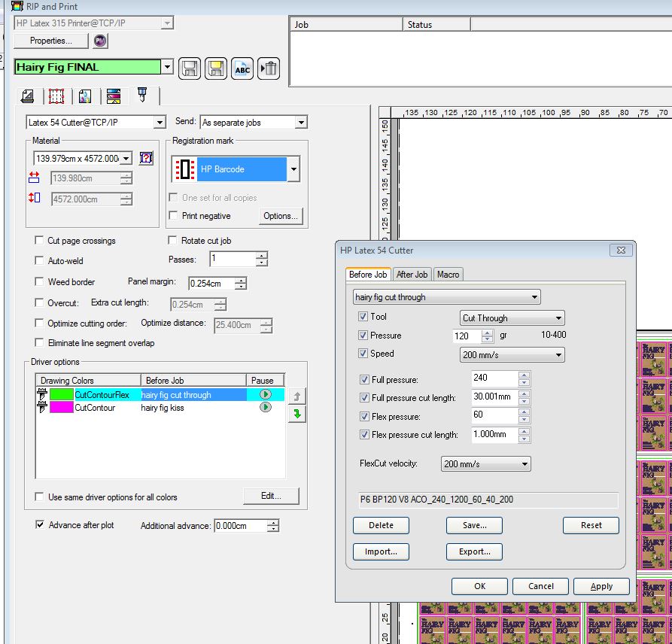The image size is (672, 644).
Task: Click the Properties button
Action: (x=50, y=41)
